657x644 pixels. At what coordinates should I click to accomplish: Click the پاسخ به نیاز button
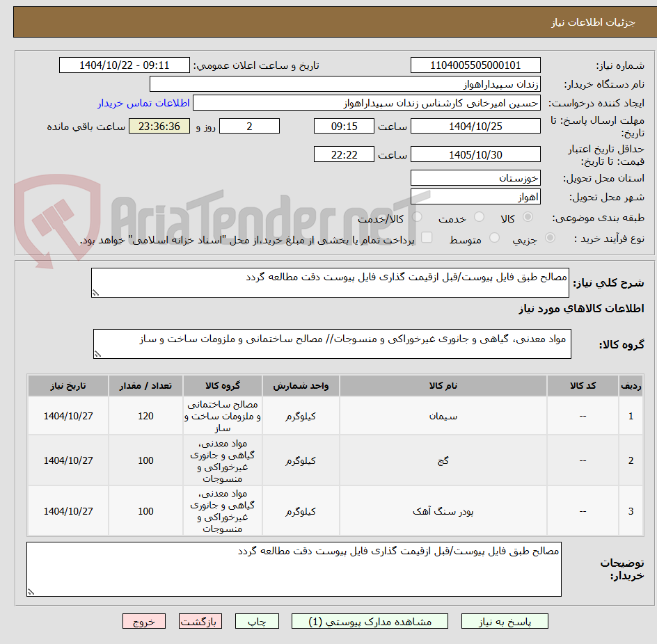505,621
